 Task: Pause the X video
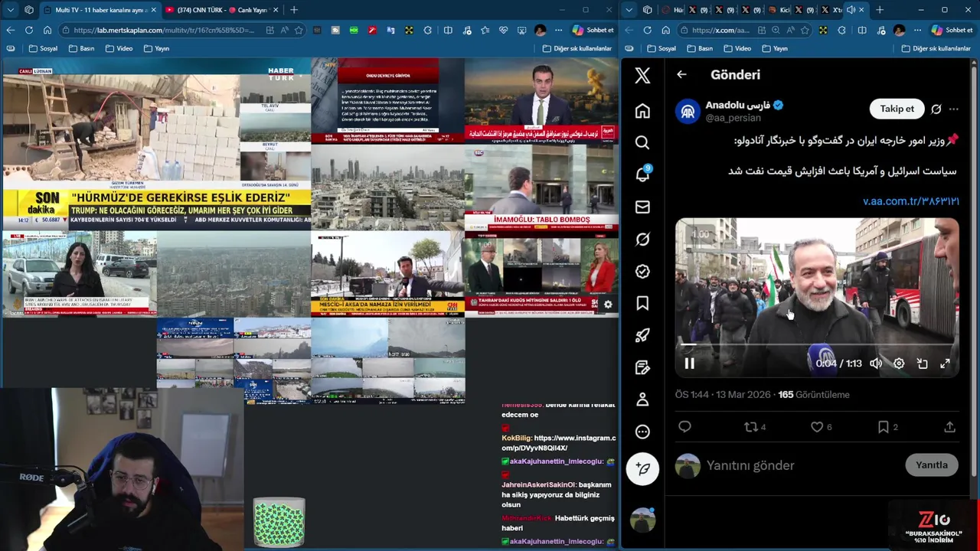(x=689, y=364)
